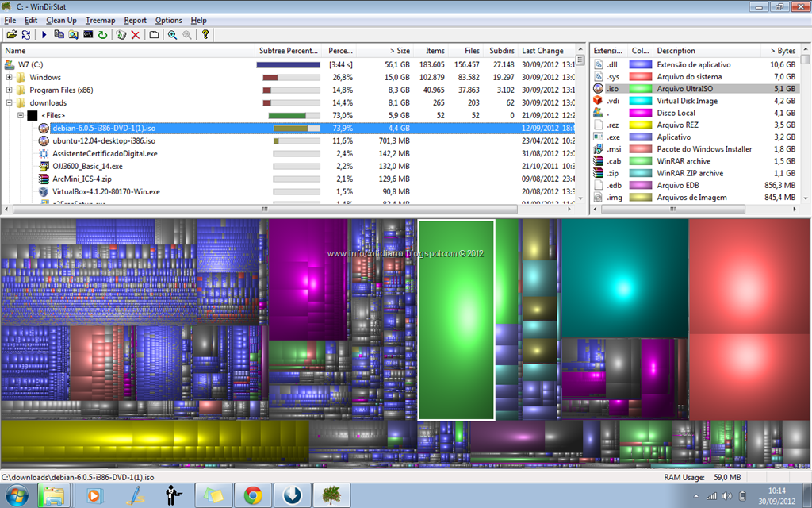
Task: Refresh the selected item with green arrow icon
Action: pyautogui.click(x=101, y=36)
